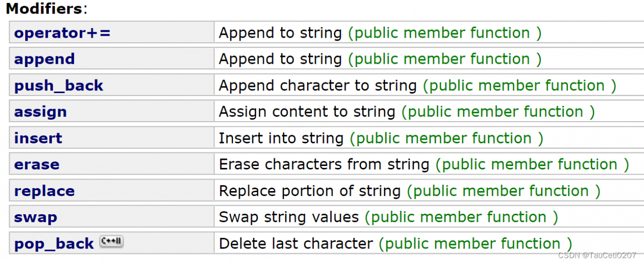Click the 'Insert into string' description text
Screen dimensions: 644x263
[281, 138]
